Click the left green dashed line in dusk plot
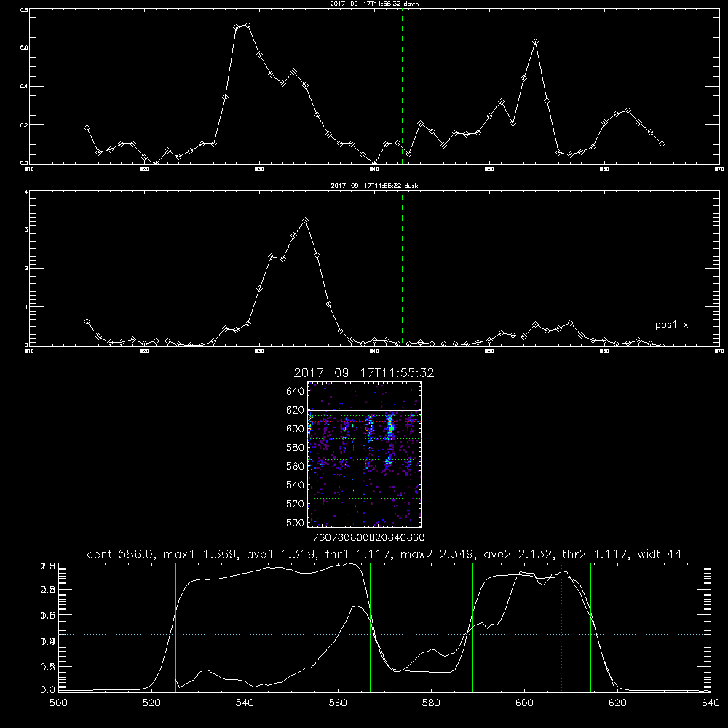Screen dimensions: 728x728 232,268
